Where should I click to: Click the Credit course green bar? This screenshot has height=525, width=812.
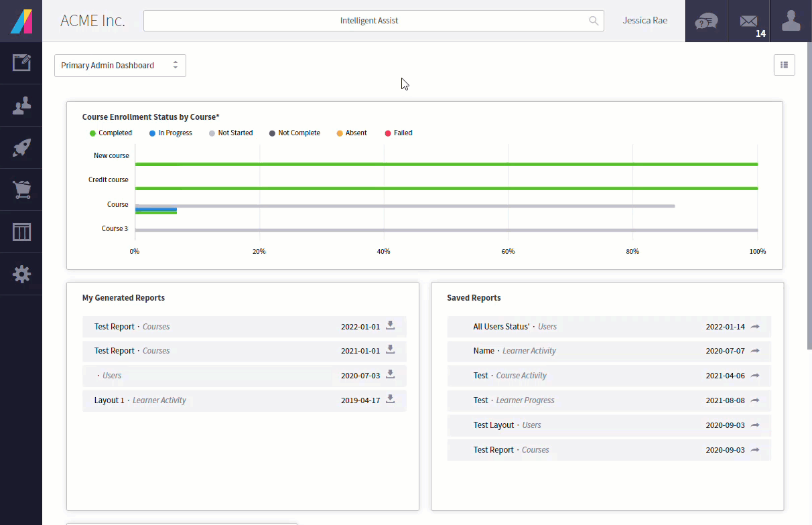(446, 188)
